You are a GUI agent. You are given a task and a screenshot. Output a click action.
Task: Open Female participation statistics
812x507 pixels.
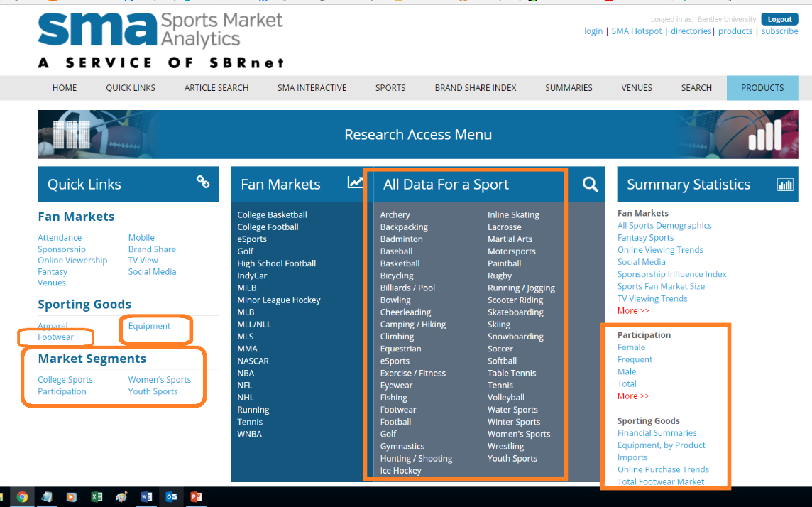[x=631, y=347]
